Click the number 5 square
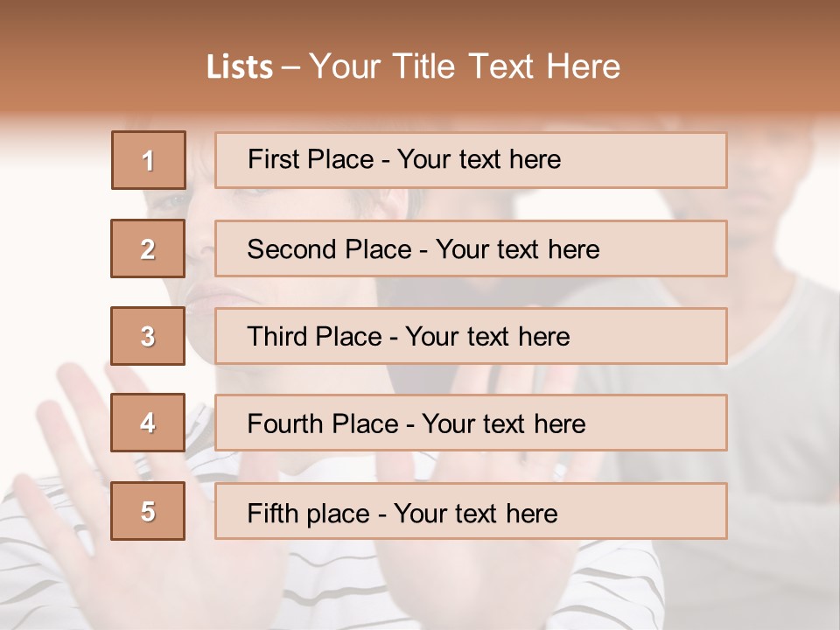 149,511
